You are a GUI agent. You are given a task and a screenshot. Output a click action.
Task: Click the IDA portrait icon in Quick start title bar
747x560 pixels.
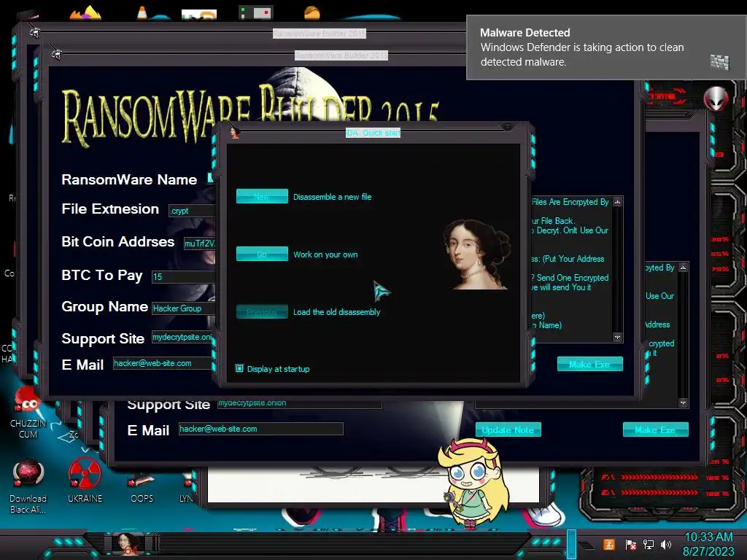pyautogui.click(x=234, y=132)
